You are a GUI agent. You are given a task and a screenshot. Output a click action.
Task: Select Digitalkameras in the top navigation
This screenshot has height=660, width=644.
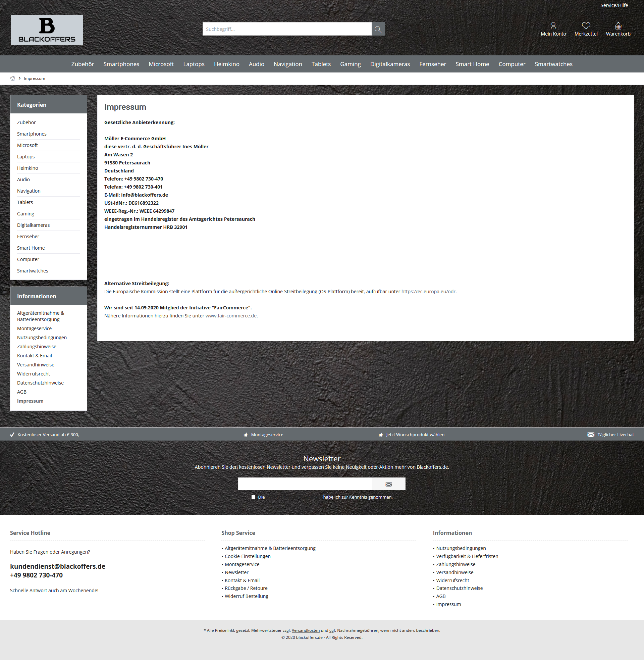pyautogui.click(x=390, y=64)
